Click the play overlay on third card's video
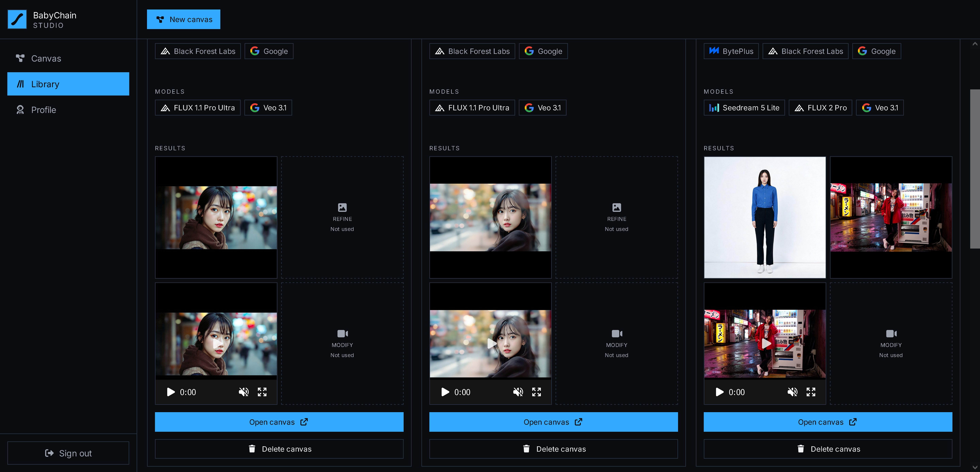The image size is (980, 472). tap(766, 344)
